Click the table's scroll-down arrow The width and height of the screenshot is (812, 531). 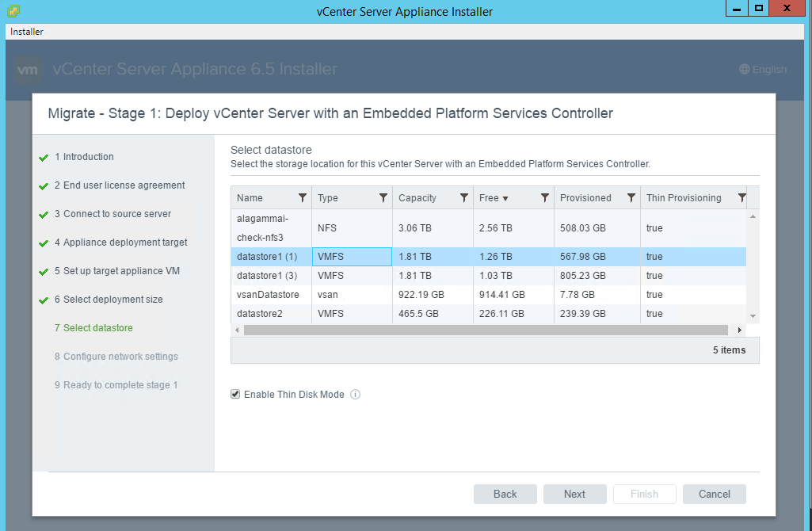coord(753,316)
